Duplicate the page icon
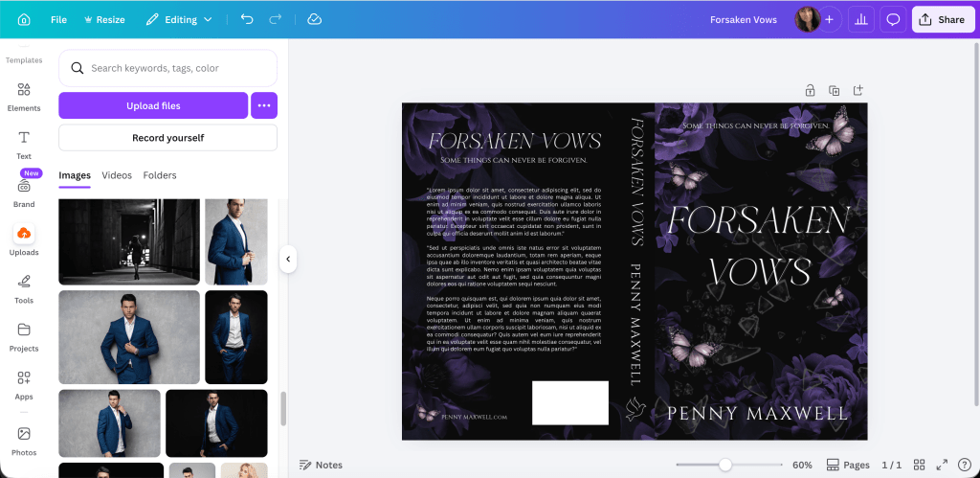 coord(834,90)
